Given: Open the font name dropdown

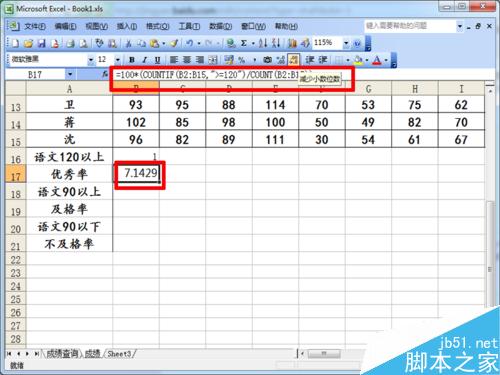Looking at the screenshot, I should (x=91, y=60).
